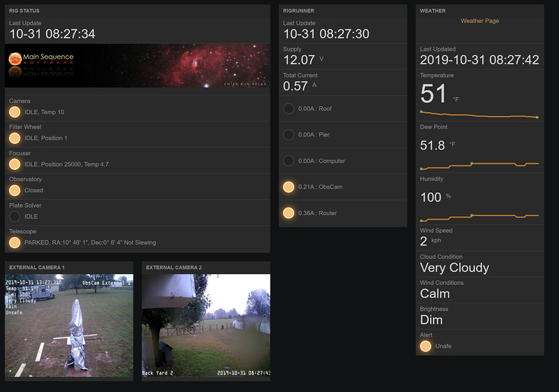The width and height of the screenshot is (559, 392).
Task: Click the Filter Wheel status indicator
Action: (14, 138)
